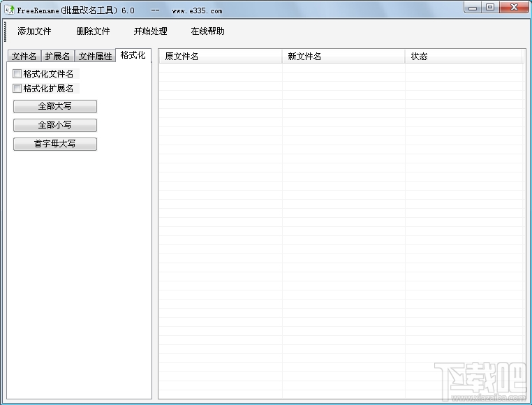
Task: Open the 文件属性 tab
Action: pyautogui.click(x=95, y=56)
